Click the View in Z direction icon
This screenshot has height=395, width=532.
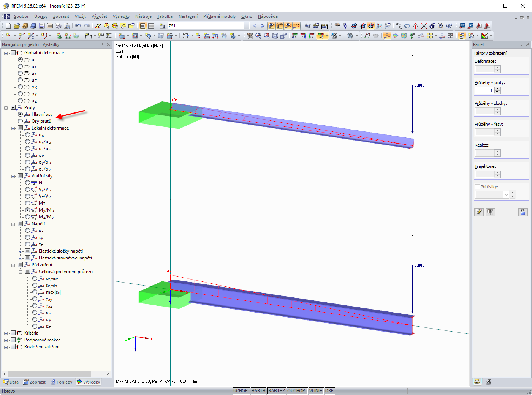click(312, 36)
